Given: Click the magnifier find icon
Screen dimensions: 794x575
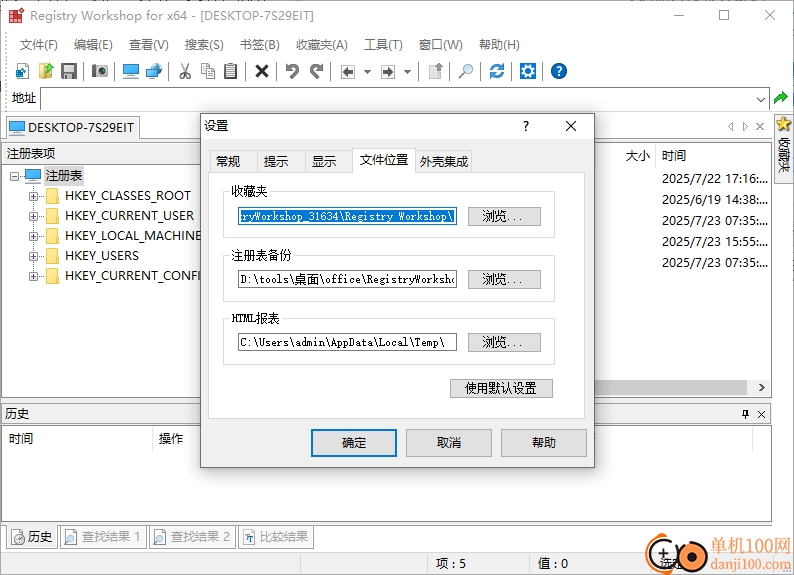Looking at the screenshot, I should point(466,71).
